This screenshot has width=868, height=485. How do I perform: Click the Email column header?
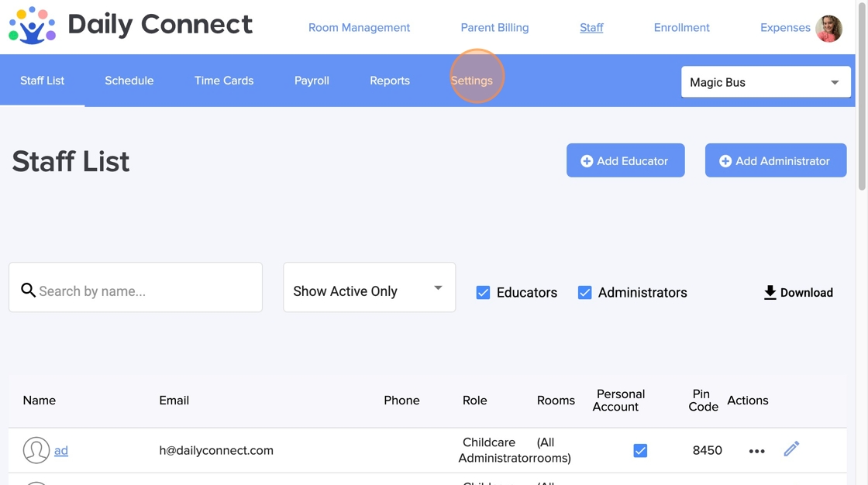pos(174,401)
